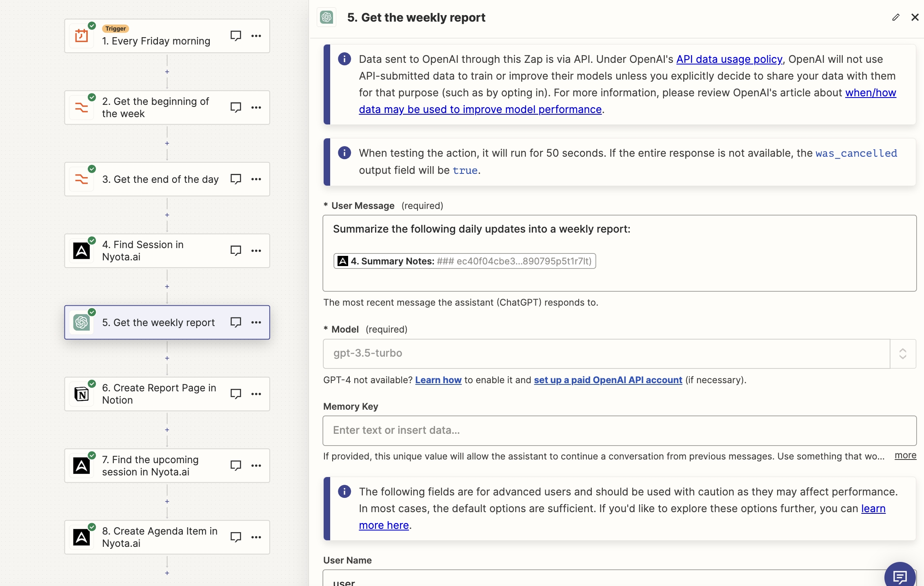924x586 pixels.
Task: Click the formatter icon on step 3
Action: 82,179
